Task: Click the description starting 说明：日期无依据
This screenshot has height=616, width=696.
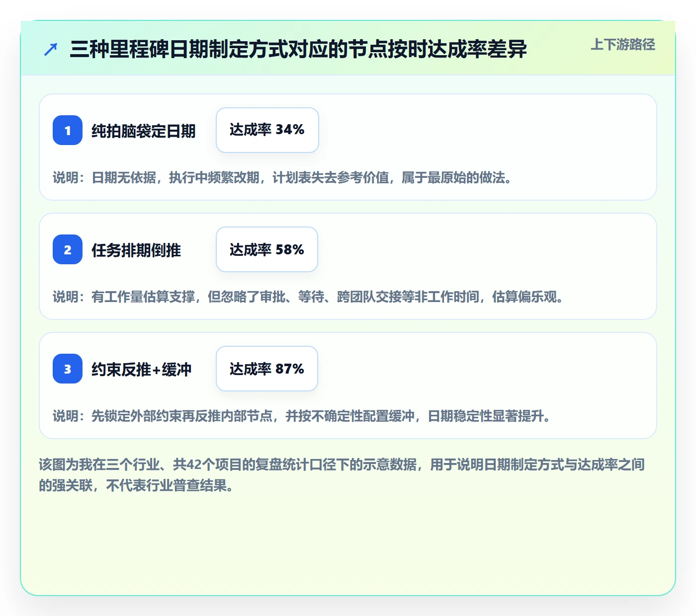Action: coord(283,177)
